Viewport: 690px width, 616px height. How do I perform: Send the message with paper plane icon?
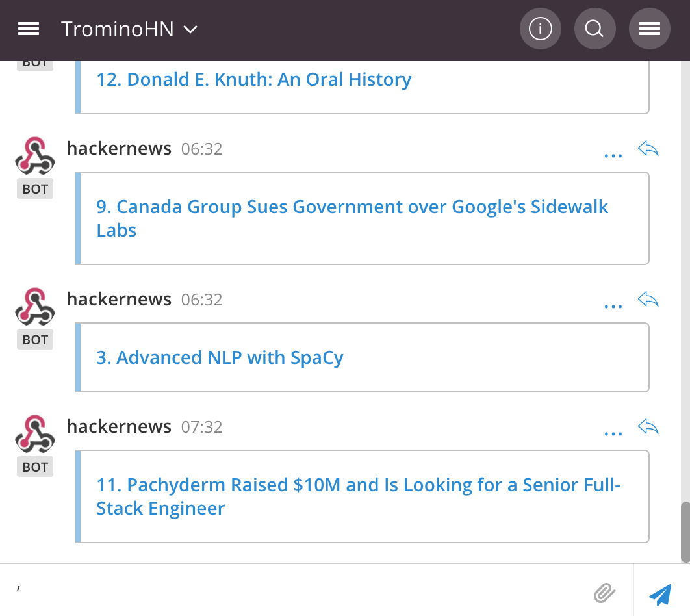660,592
